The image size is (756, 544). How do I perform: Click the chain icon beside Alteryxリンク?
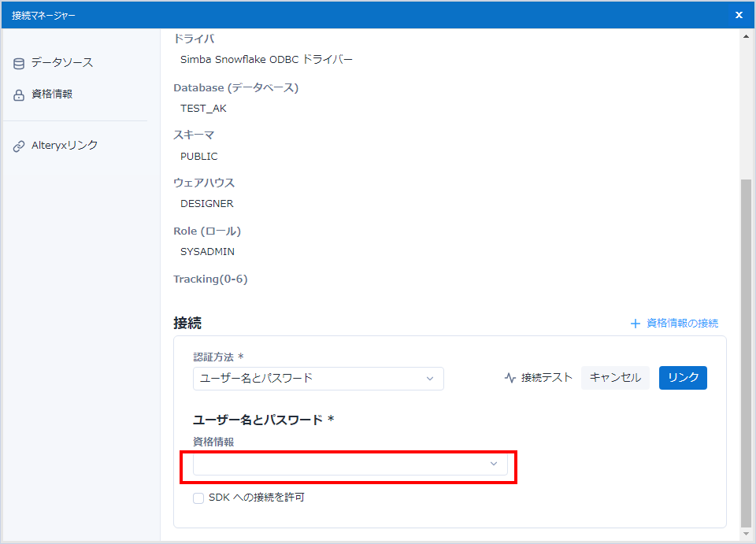pos(19,146)
